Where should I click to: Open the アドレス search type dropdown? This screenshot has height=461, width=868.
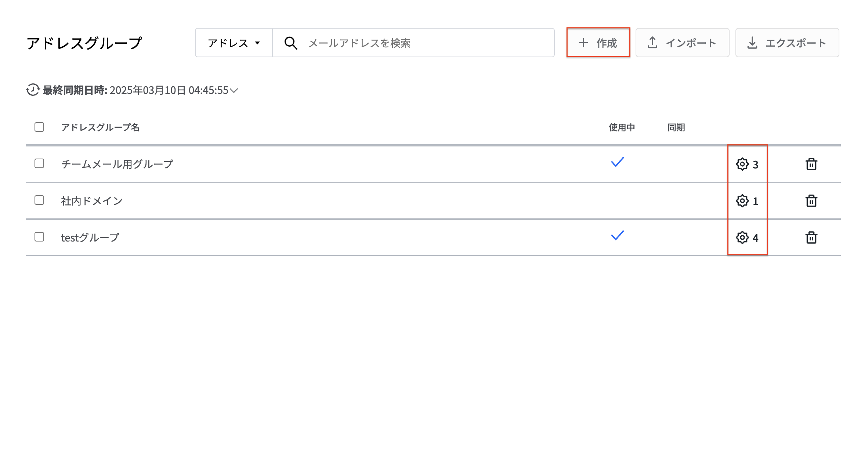click(234, 43)
